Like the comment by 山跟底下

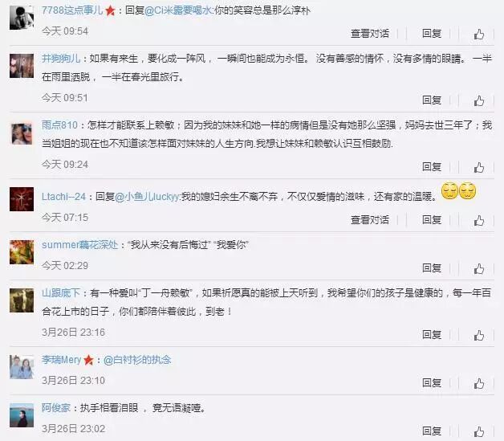479,336
